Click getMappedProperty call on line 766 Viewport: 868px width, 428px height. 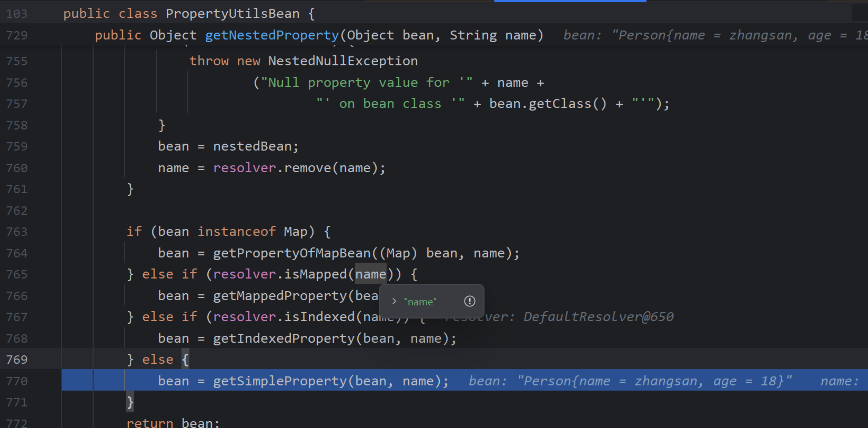[x=280, y=296]
